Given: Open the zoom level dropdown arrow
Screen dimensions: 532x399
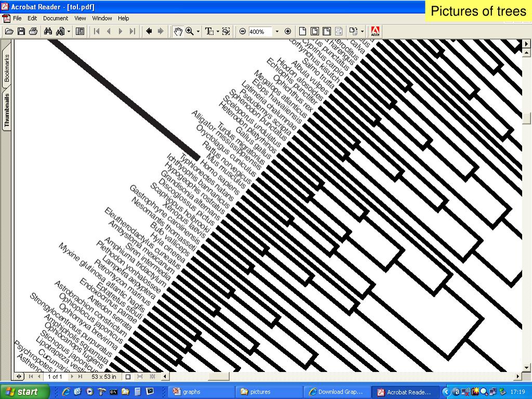Looking at the screenshot, I should [x=277, y=32].
